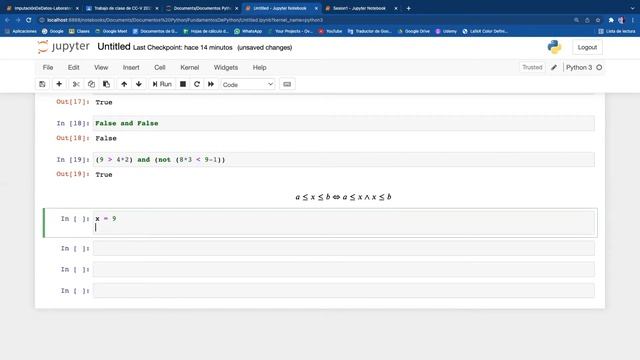Close the Untitled Jupyter Notebook tab

(x=316, y=8)
